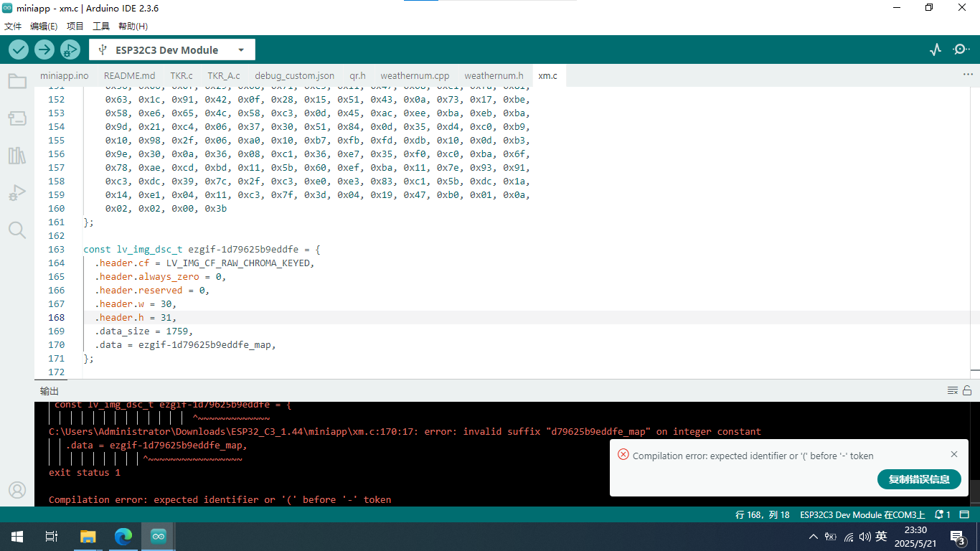Open Task View on the taskbar

pyautogui.click(x=52, y=536)
